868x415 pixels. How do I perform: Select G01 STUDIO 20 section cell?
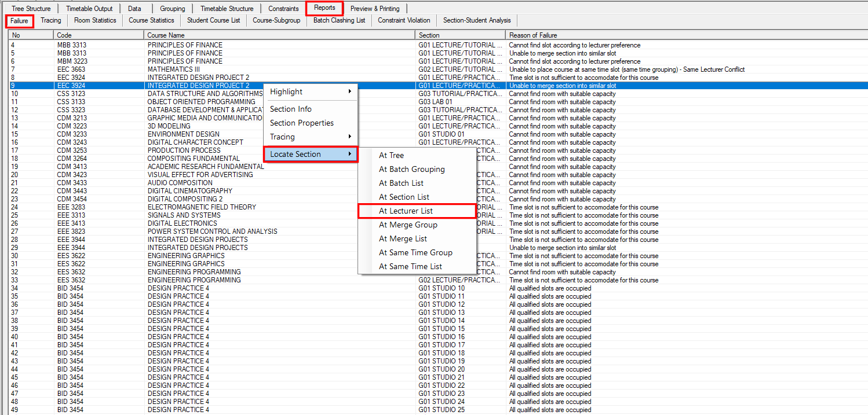coord(442,369)
